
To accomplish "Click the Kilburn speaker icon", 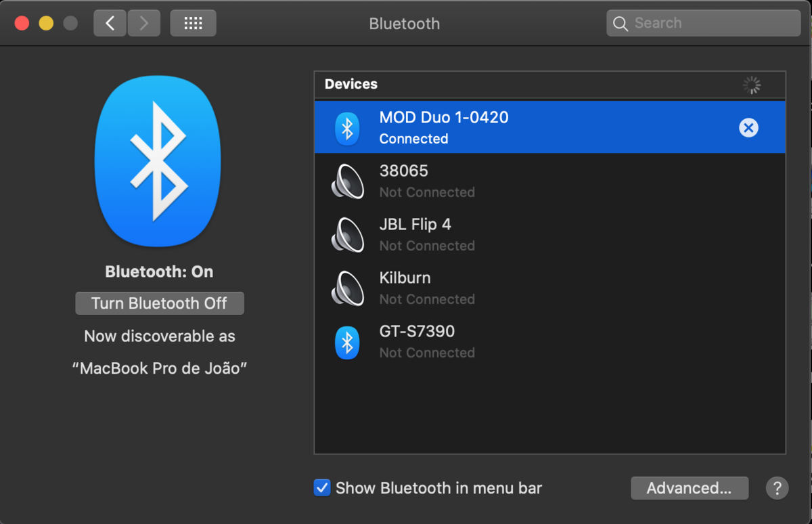I will pyautogui.click(x=347, y=288).
